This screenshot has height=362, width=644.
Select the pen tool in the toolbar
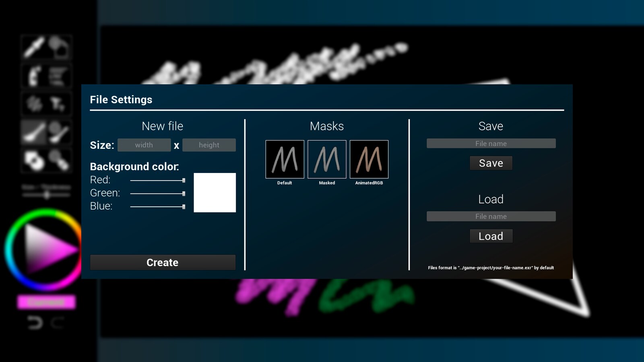click(33, 47)
